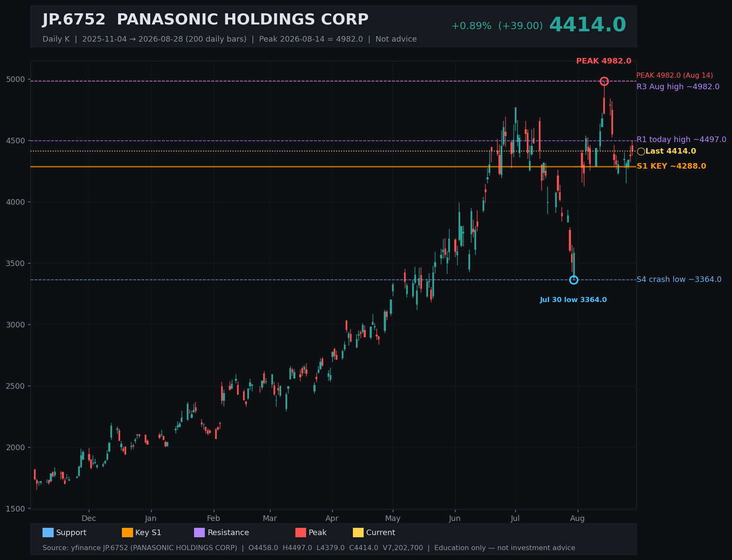732x560 pixels.
Task: Click the 'Jul' x-axis month label
Action: [515, 518]
